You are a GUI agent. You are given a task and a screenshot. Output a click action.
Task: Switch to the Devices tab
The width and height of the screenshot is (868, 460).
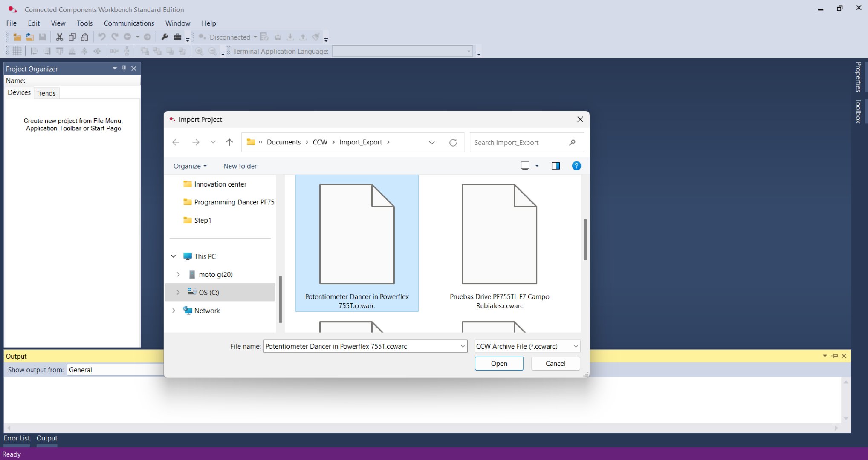pos(19,93)
